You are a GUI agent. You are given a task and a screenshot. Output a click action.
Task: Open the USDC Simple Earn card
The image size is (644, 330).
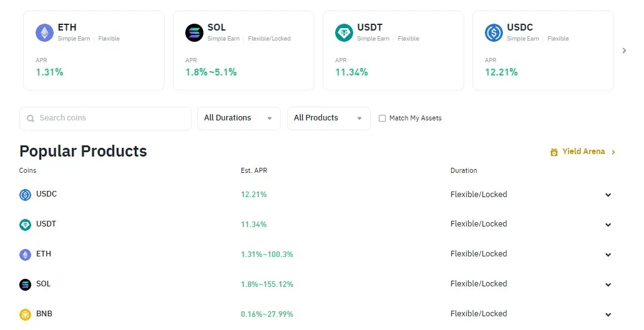(544, 51)
